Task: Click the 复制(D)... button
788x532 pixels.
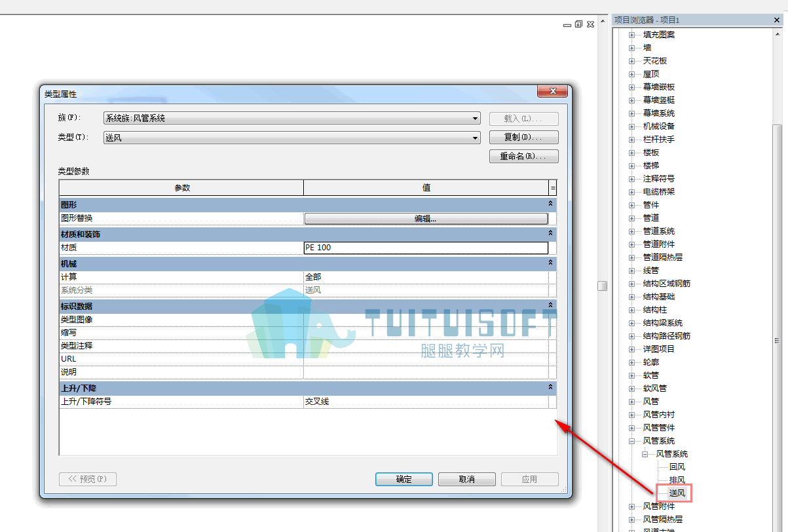Action: [523, 138]
